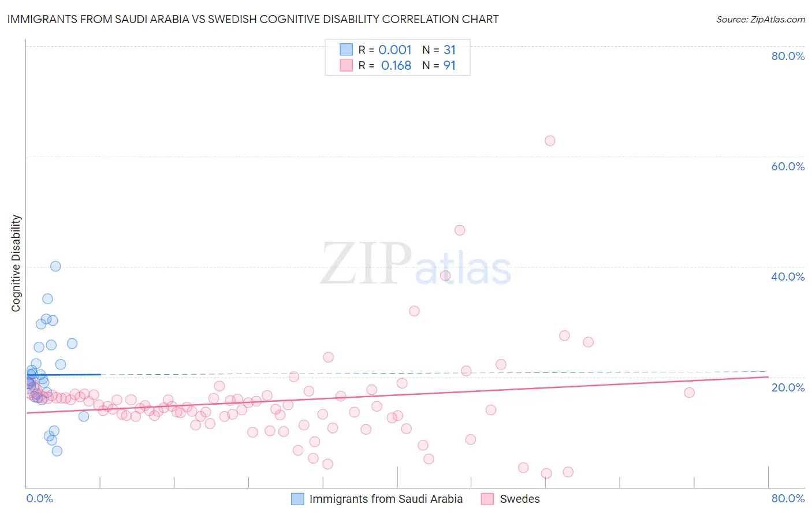Viewport: 812px width, 515px height.
Task: Select the 'Swedes' legend label
Action: click(x=520, y=499)
